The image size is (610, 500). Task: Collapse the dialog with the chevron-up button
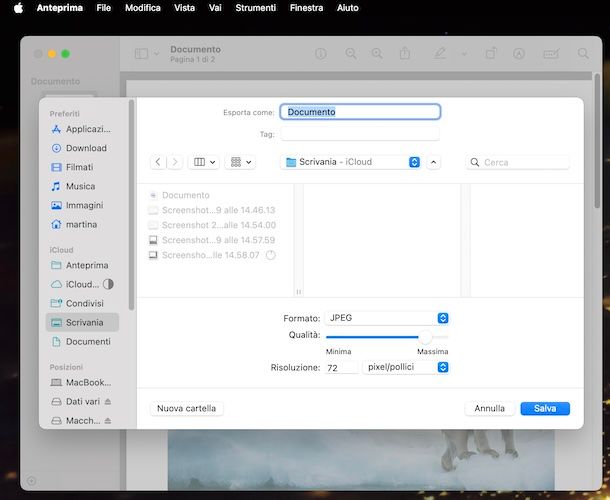click(433, 162)
